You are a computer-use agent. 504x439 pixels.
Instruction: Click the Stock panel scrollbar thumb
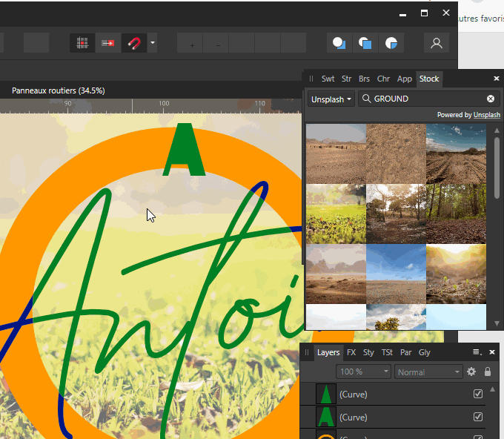click(x=497, y=168)
